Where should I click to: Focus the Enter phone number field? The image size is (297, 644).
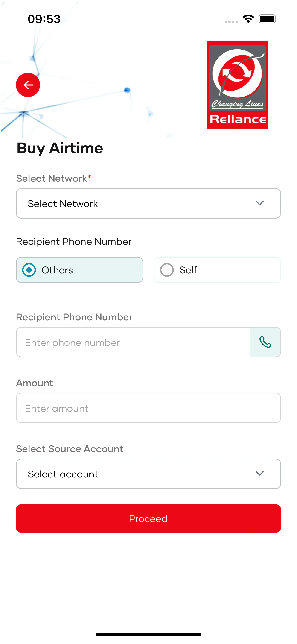tap(133, 342)
